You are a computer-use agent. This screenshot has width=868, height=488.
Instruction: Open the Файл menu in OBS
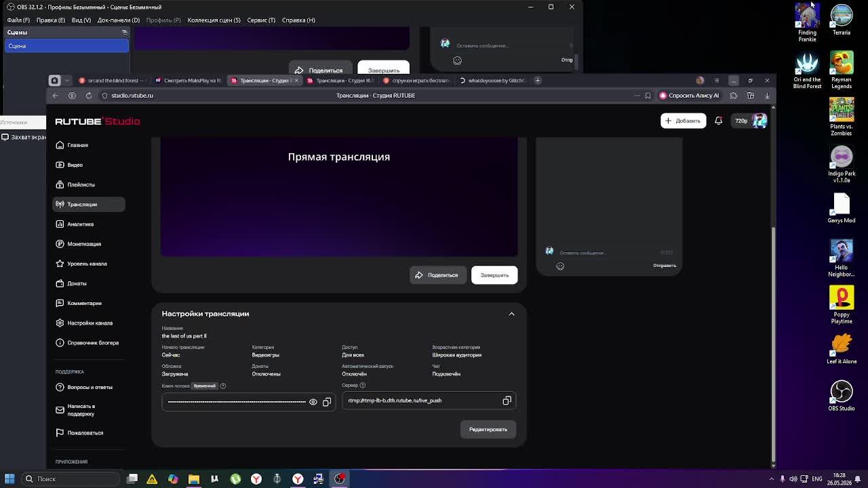18,20
